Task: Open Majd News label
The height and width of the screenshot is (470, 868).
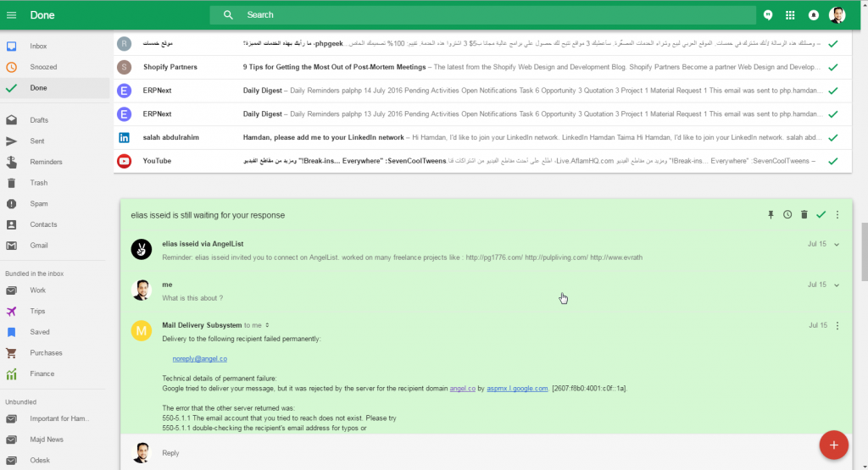Action: coord(55,440)
